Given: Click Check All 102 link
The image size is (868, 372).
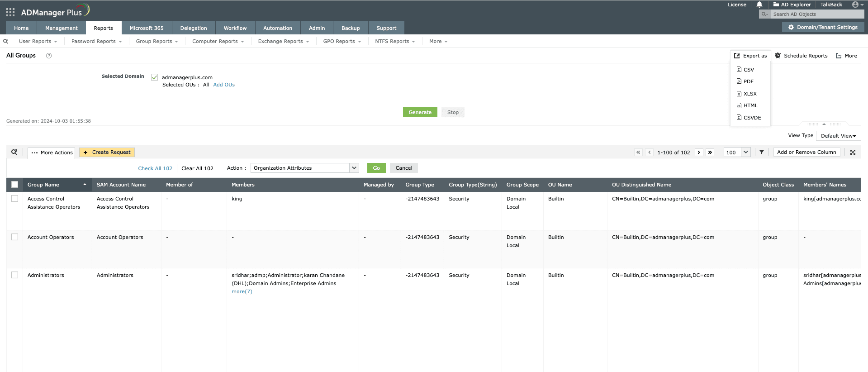Looking at the screenshot, I should tap(155, 168).
